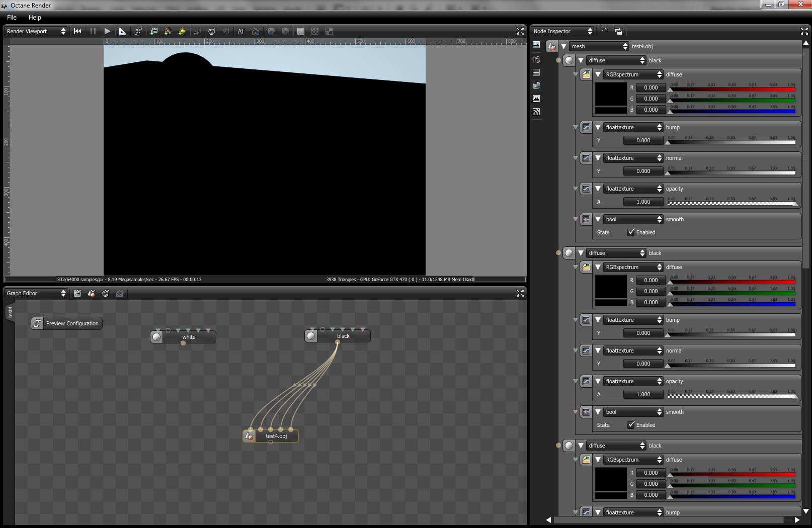Maximize the Node Inspector panel
Screen dimensions: 812x528
[804, 31]
